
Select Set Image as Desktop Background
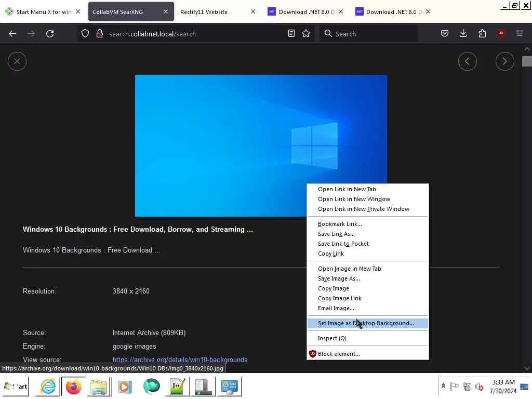(367, 323)
